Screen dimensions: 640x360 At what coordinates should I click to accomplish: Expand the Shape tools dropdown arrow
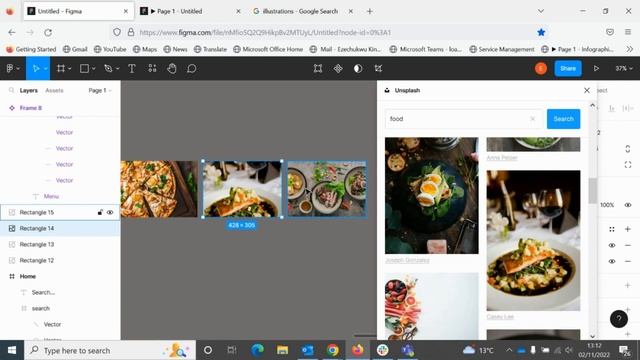click(94, 69)
